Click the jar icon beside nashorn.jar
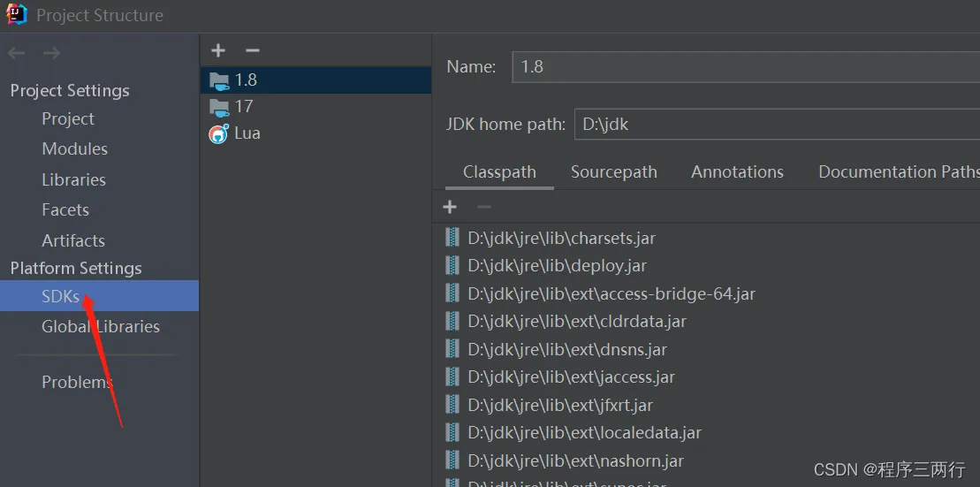The width and height of the screenshot is (980, 487). coord(452,460)
